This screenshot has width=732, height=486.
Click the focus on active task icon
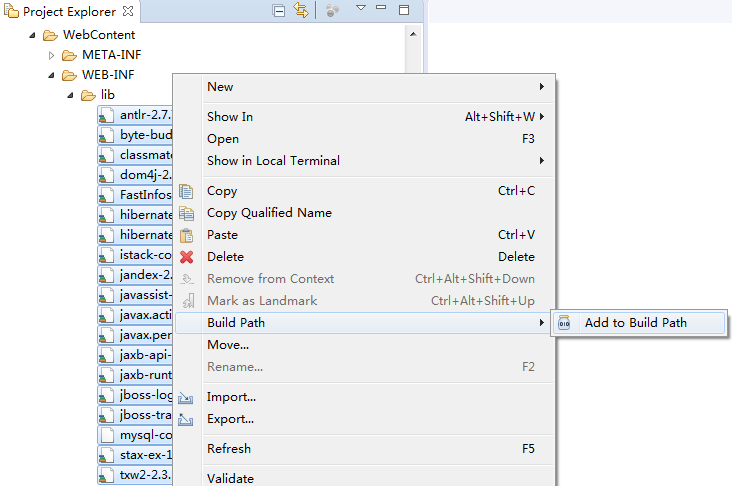tap(332, 11)
